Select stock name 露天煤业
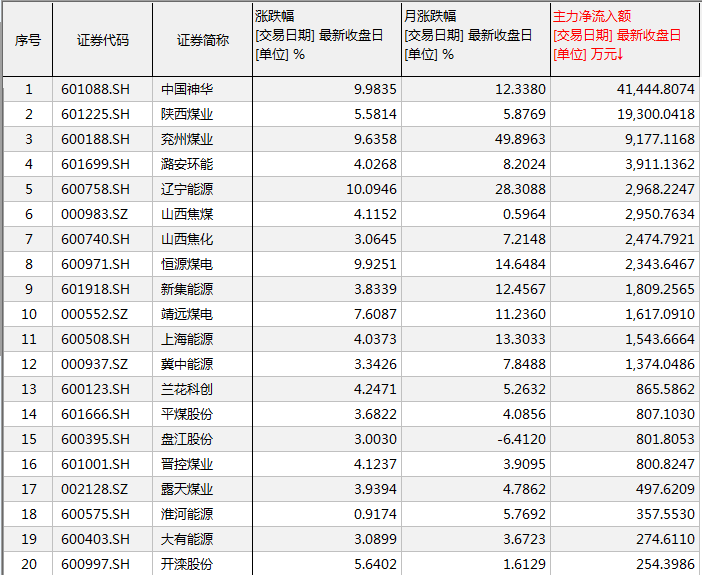This screenshot has width=702, height=575. 187,489
